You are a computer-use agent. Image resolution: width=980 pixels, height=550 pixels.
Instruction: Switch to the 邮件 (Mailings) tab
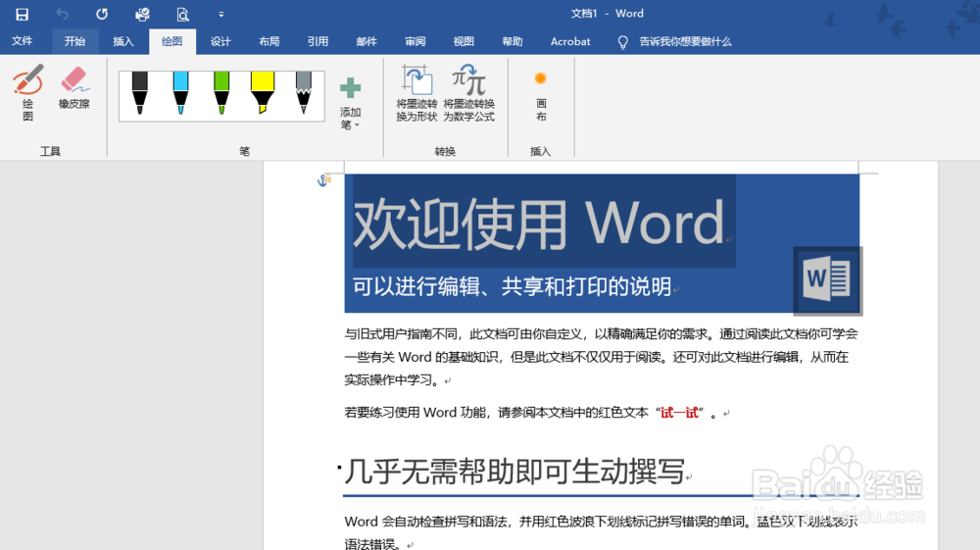[x=367, y=41]
